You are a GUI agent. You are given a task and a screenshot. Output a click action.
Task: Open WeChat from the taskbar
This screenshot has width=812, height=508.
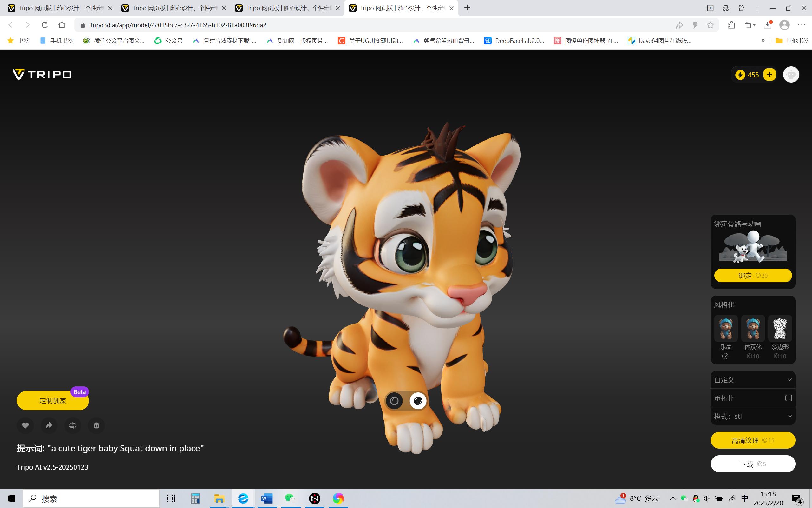[290, 498]
